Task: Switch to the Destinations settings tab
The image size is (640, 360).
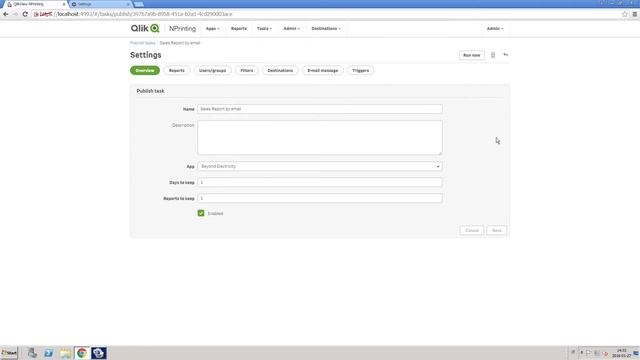Action: coord(280,71)
